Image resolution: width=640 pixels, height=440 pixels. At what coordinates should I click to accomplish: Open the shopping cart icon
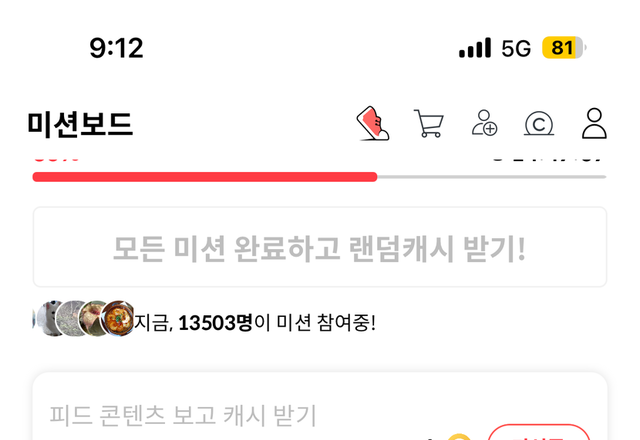[429, 123]
